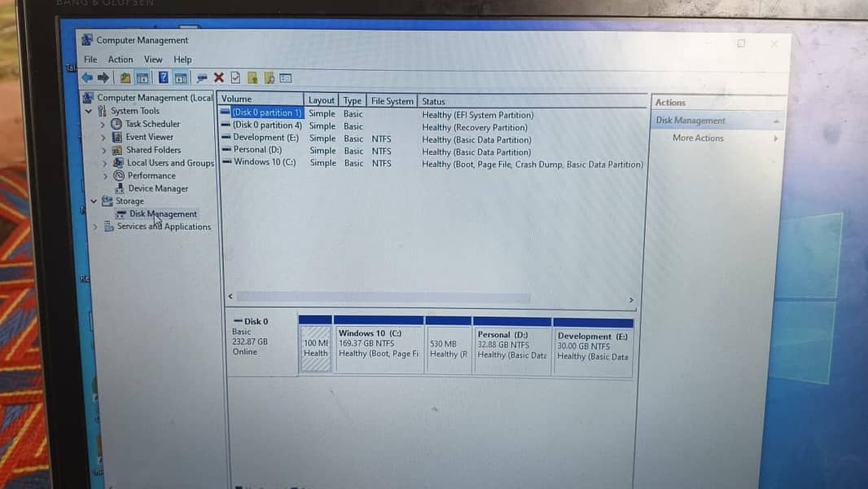Select the Development (E:) partition block
The image size is (868, 489).
tap(592, 351)
